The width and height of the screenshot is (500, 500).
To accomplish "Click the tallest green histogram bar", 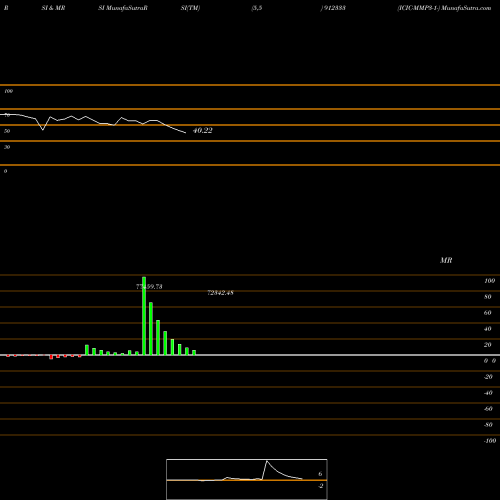I will [144, 316].
